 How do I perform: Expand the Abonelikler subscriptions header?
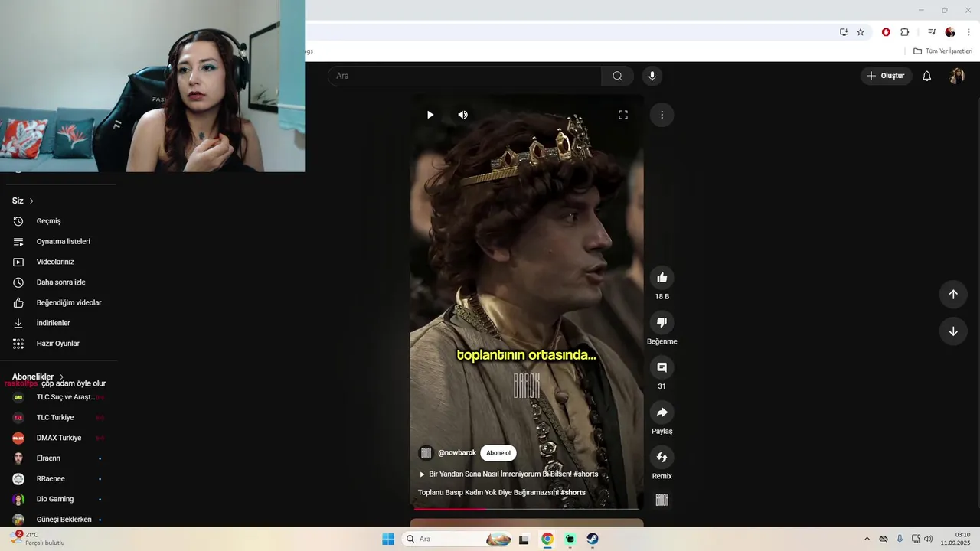click(x=38, y=377)
